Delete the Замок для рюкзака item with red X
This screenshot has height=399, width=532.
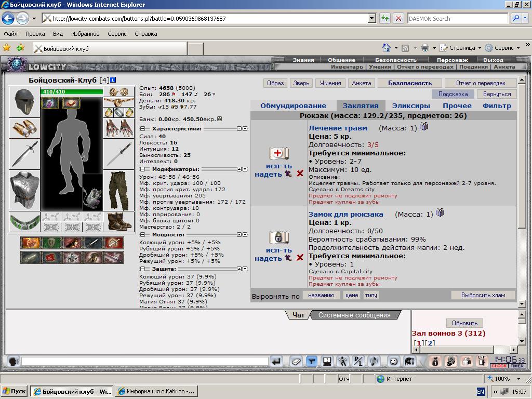click(x=300, y=258)
